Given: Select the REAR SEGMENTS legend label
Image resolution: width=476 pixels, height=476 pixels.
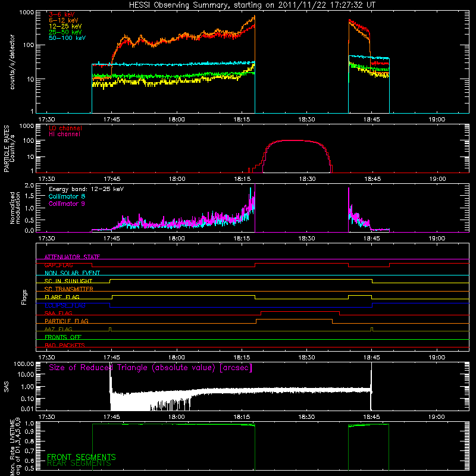Looking at the screenshot, I should (x=79, y=464).
